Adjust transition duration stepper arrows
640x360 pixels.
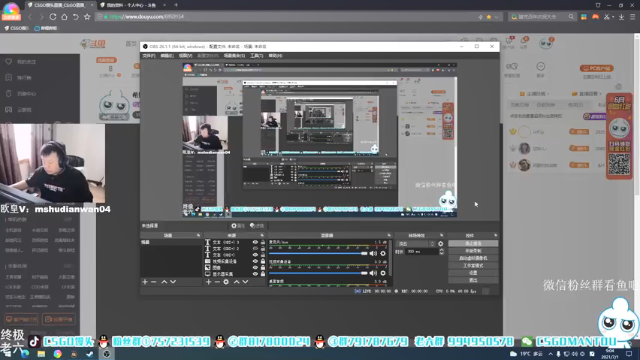[441, 252]
